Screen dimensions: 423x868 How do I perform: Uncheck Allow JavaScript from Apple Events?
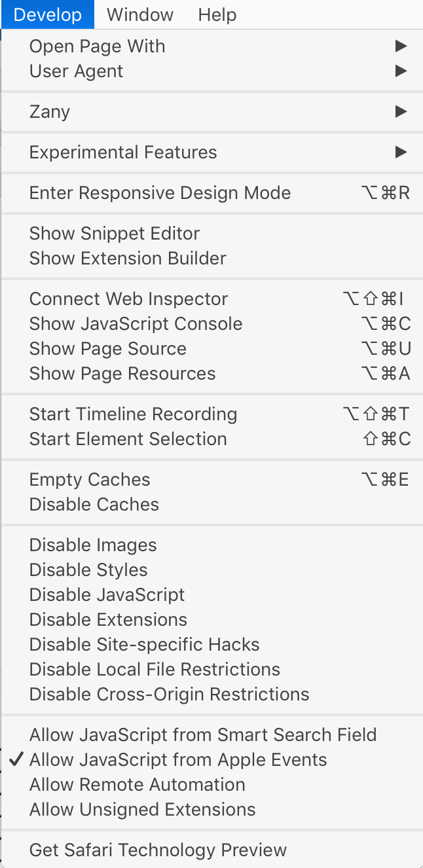pos(176,759)
